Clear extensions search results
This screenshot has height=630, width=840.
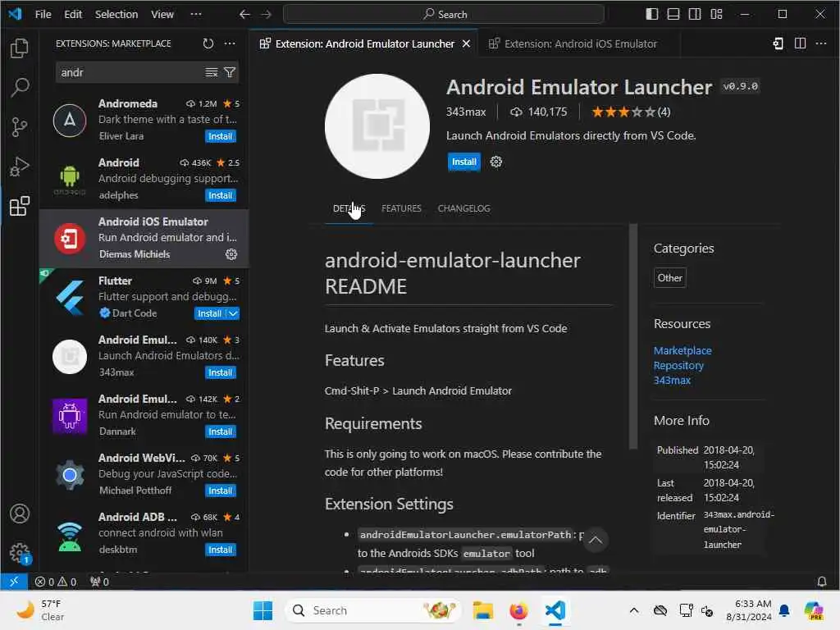point(212,72)
